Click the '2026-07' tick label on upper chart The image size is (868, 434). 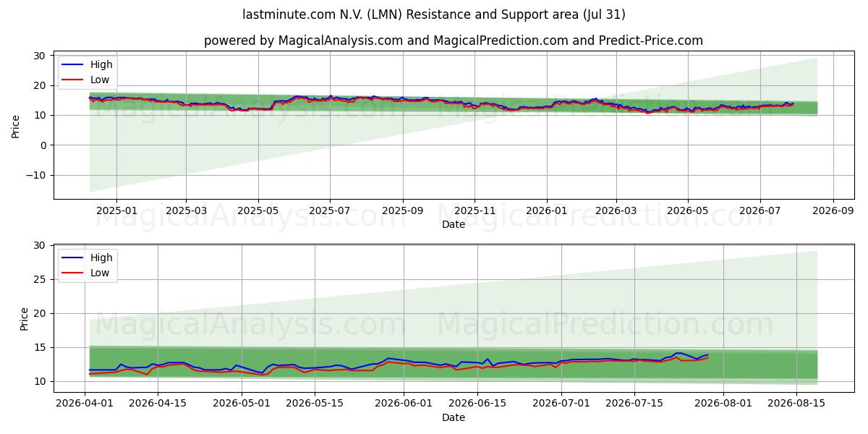pyautogui.click(x=759, y=210)
